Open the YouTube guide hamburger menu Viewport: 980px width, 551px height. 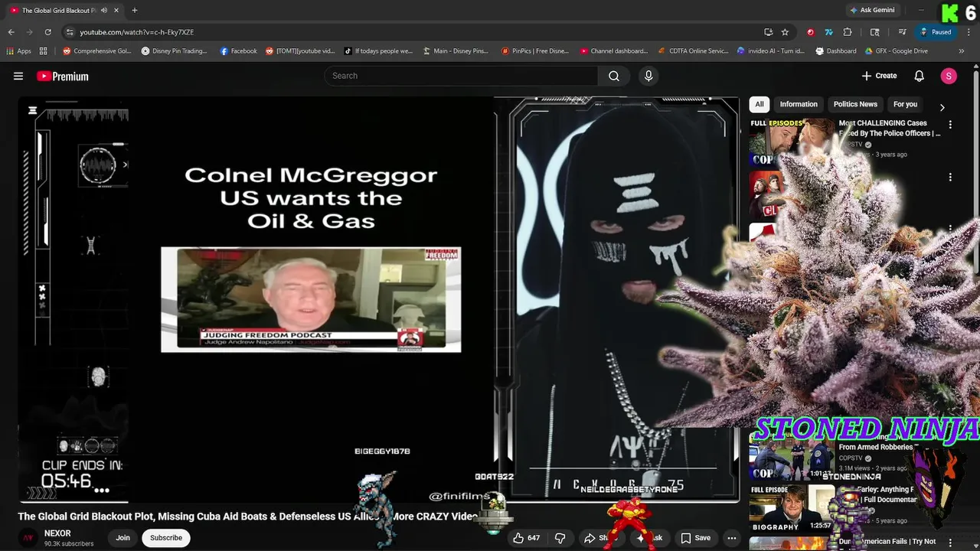pos(18,76)
